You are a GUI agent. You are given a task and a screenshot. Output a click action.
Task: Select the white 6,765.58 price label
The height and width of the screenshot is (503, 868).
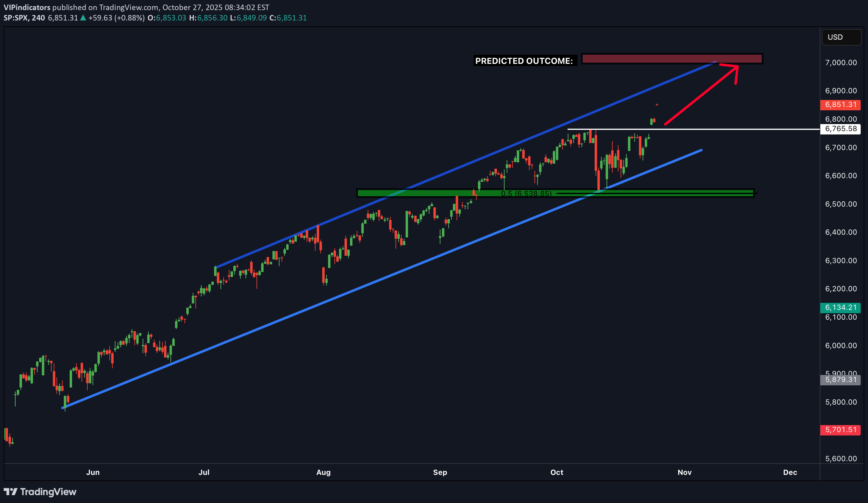(x=841, y=129)
